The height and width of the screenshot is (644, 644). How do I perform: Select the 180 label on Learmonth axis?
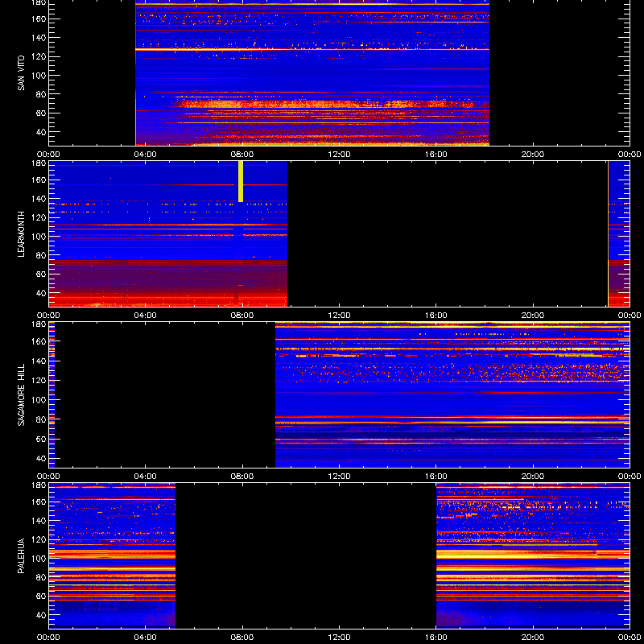tap(39, 163)
